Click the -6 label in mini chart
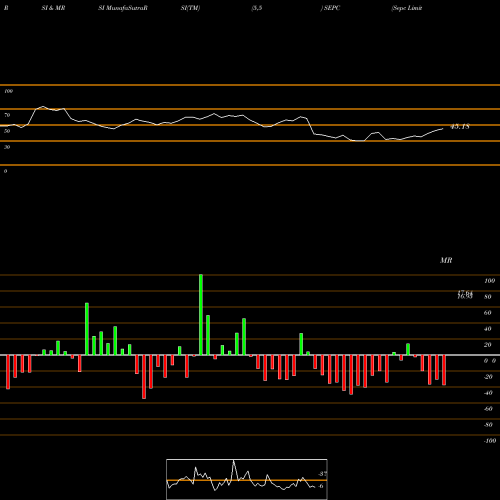The image size is (500, 500). click(320, 486)
